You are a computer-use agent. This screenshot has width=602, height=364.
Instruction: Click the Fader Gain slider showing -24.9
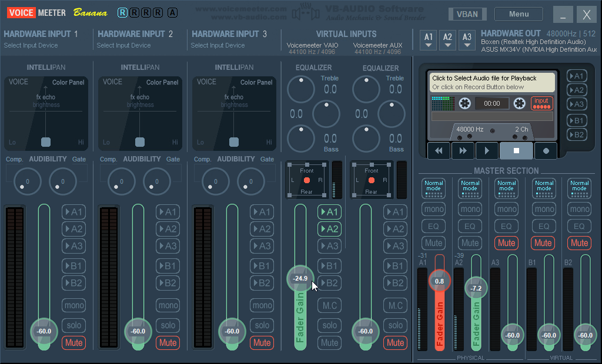(300, 279)
